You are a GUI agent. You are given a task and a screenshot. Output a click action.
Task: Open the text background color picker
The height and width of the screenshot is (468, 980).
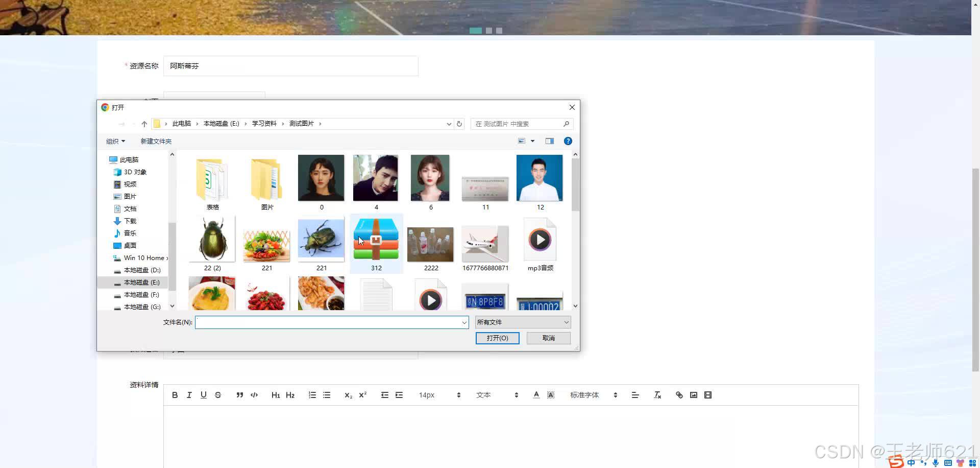(551, 395)
